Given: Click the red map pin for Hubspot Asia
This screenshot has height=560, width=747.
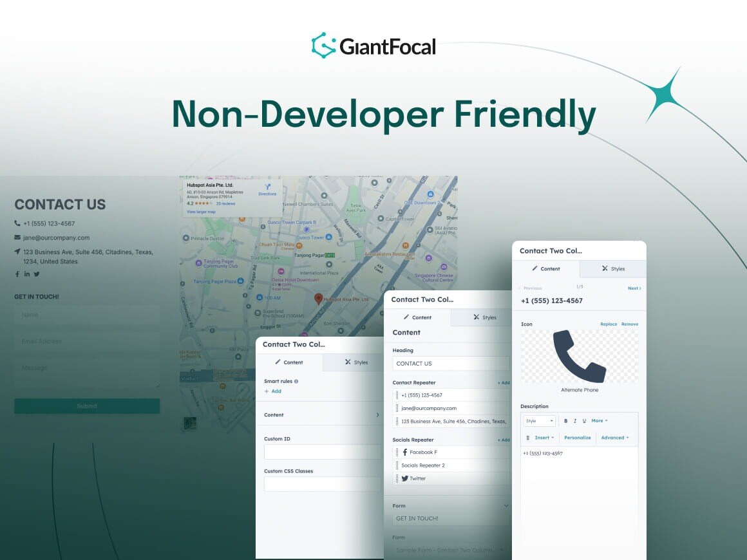Looking at the screenshot, I should click(317, 299).
